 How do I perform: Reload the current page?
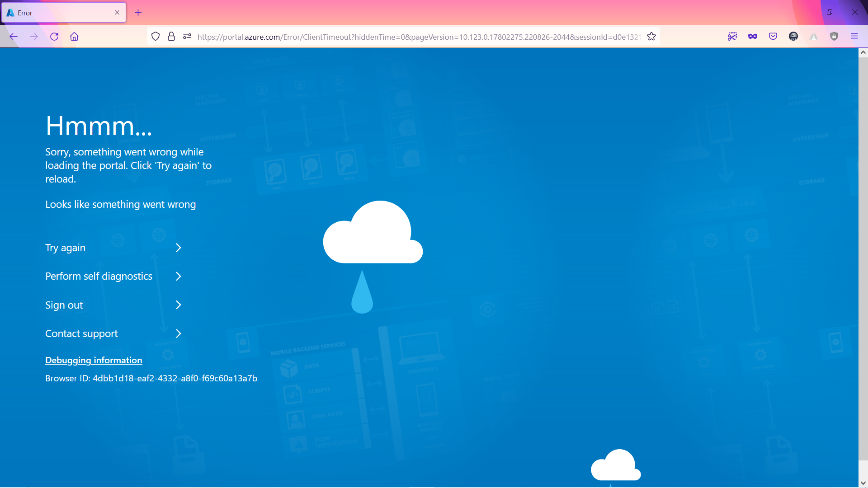pos(54,37)
